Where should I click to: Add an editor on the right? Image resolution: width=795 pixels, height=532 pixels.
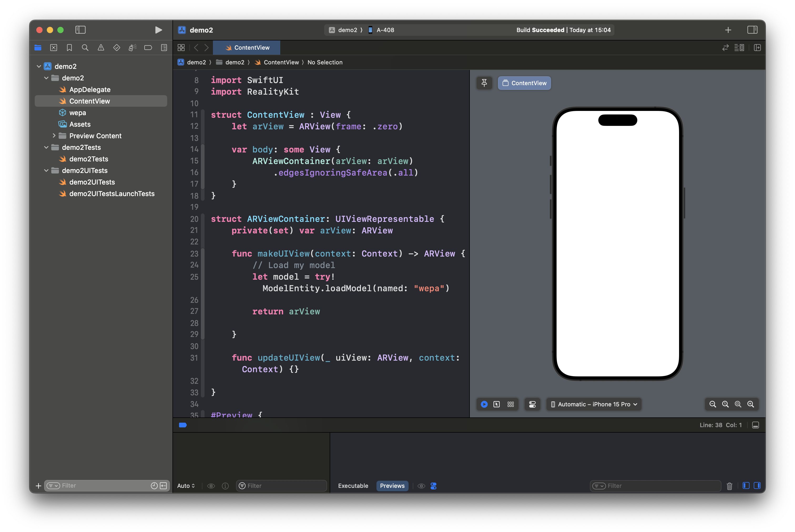(757, 48)
